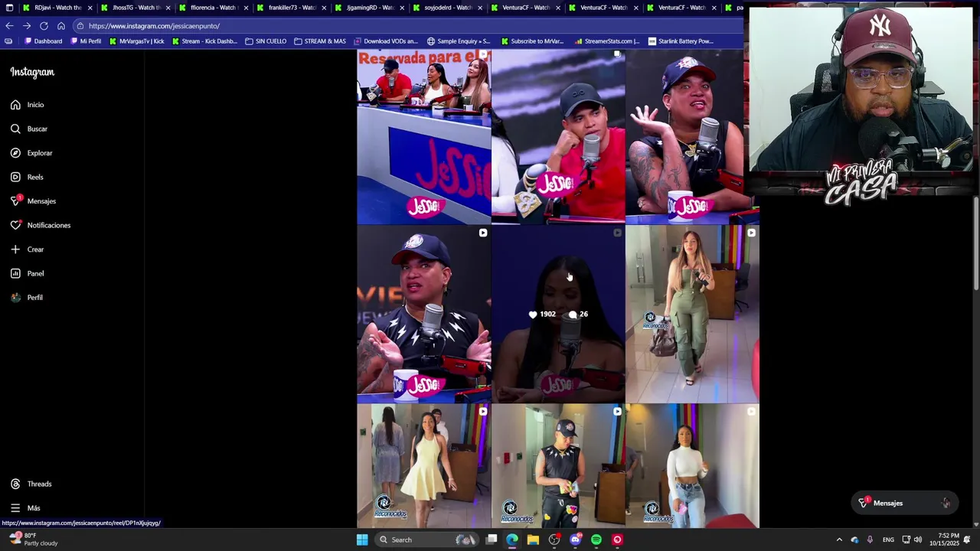Open Microsoft Edge from taskbar
Image resolution: width=980 pixels, height=551 pixels.
click(512, 540)
